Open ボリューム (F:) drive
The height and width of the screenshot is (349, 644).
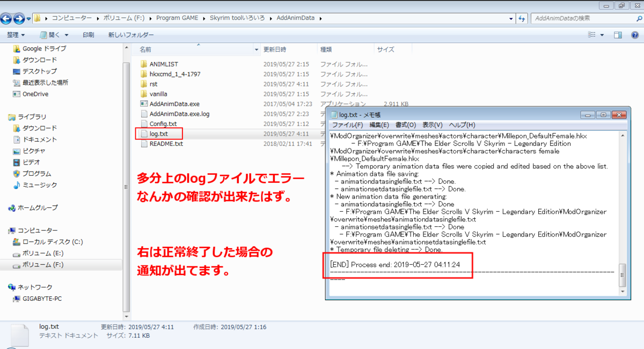38,265
